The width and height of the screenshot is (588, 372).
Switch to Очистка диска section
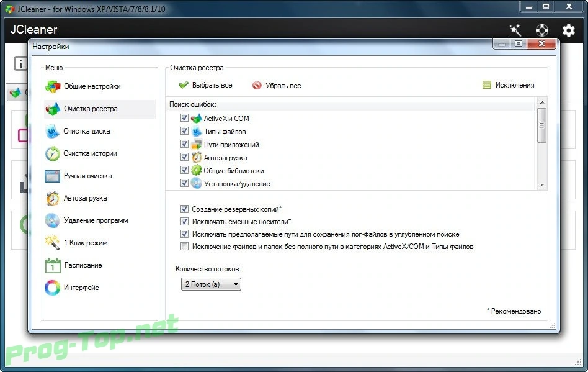point(87,132)
